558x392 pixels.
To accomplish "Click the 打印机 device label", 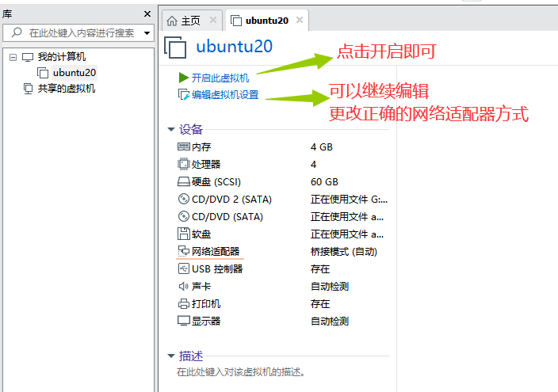I will point(206,304).
